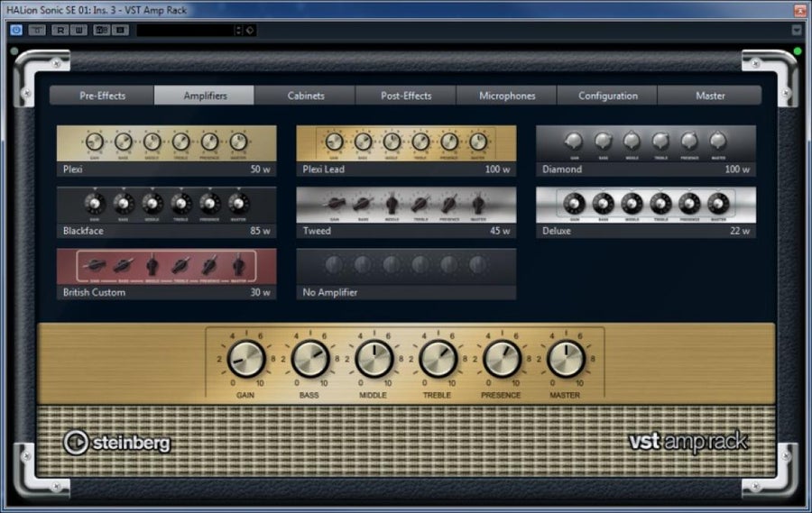Enable Write automation (W) button

click(x=78, y=30)
